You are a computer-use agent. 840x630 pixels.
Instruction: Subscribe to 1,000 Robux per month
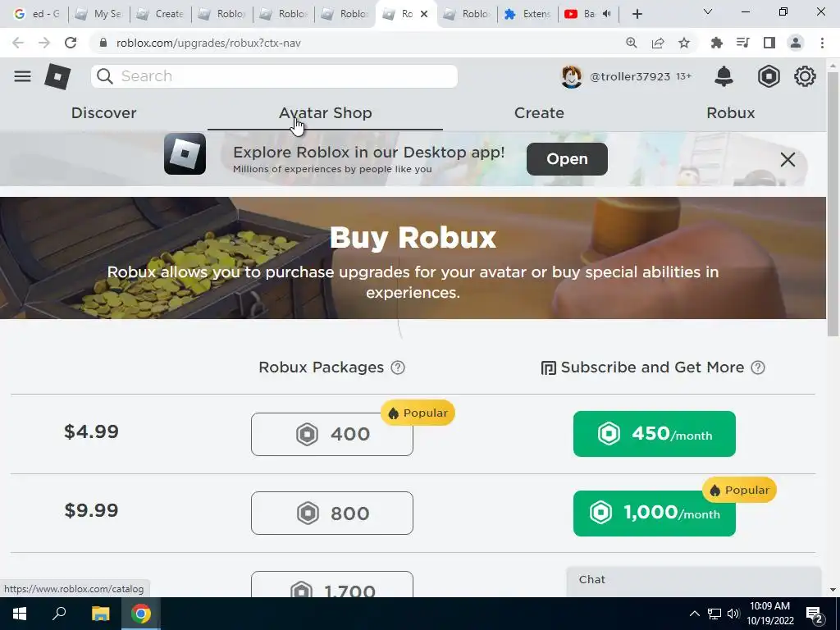coord(654,513)
